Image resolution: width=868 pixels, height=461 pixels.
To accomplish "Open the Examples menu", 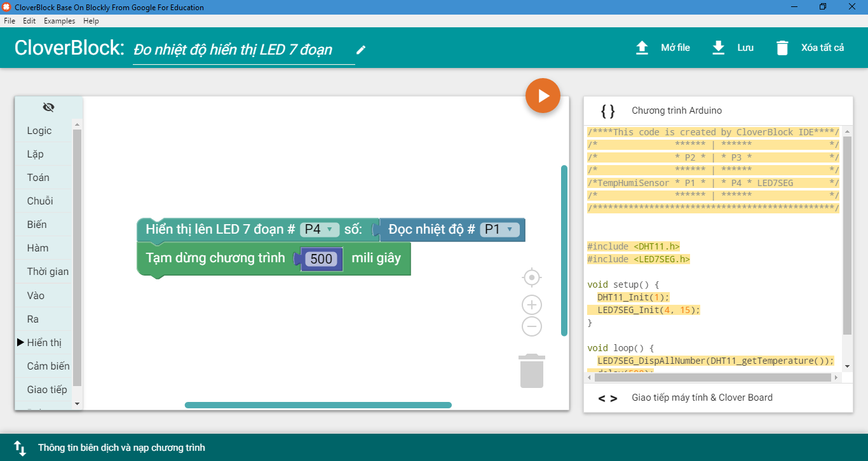I will click(59, 21).
